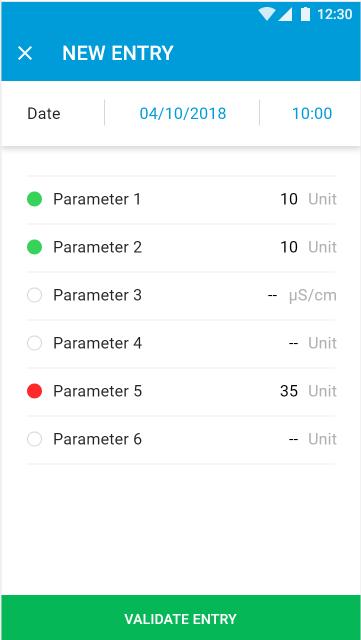Viewport: 361px width, 640px height.
Task: Select the empty circle beside Parameter 3
Action: (x=34, y=295)
